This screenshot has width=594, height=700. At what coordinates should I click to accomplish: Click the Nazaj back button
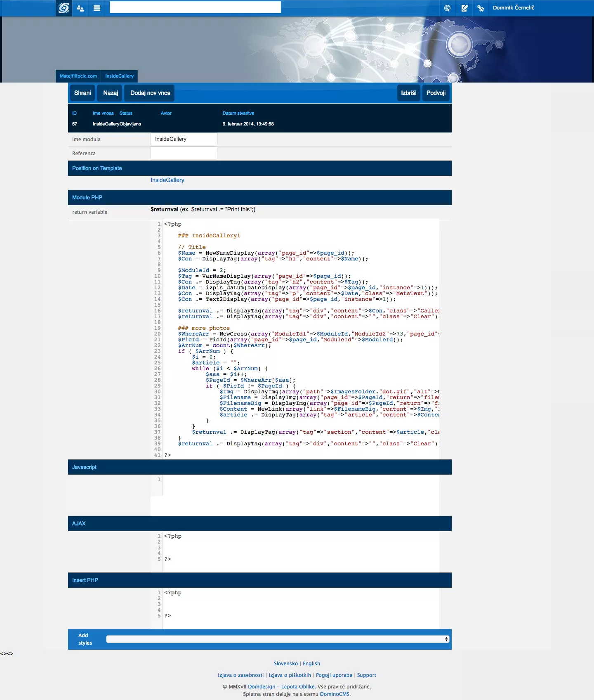110,93
